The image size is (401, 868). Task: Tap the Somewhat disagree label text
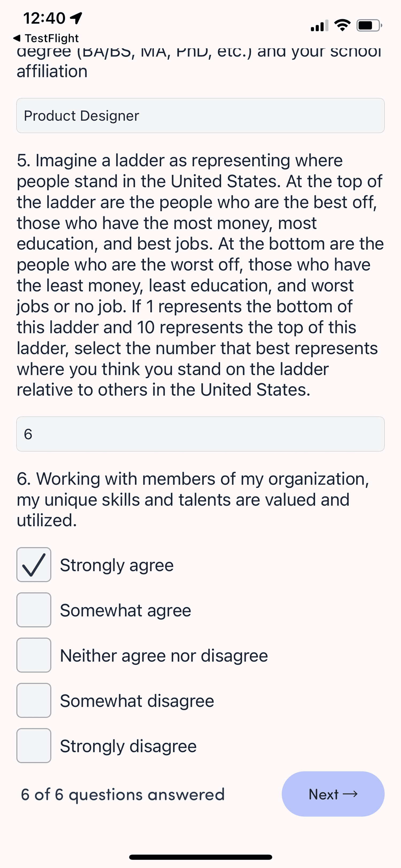(x=137, y=700)
